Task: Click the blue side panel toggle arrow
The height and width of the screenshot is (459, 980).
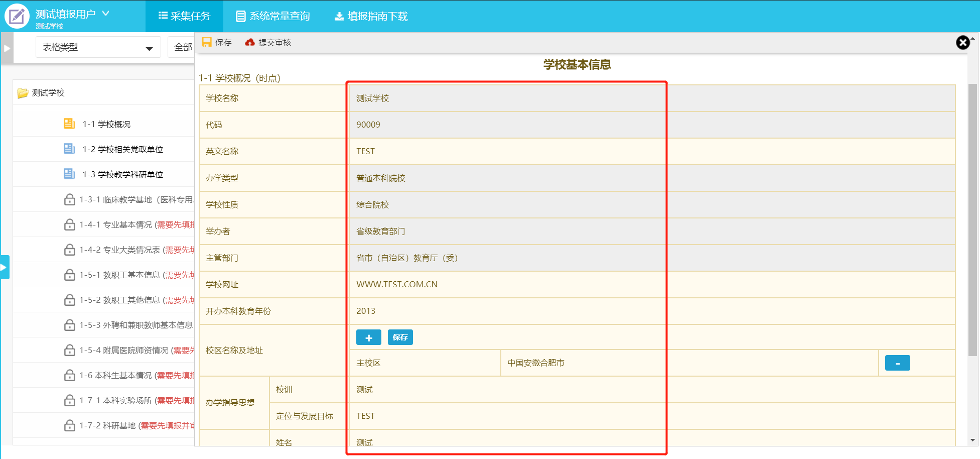Action: point(5,267)
